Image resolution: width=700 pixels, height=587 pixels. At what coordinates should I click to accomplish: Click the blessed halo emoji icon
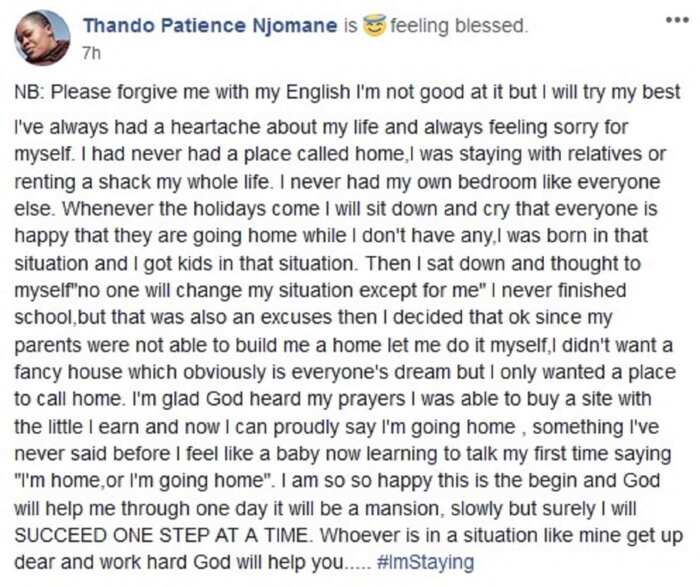374,26
